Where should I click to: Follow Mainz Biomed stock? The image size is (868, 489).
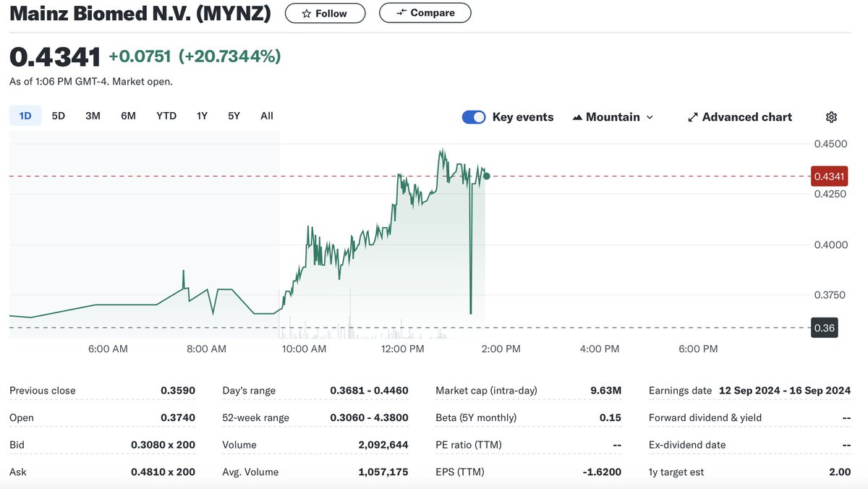coord(325,13)
